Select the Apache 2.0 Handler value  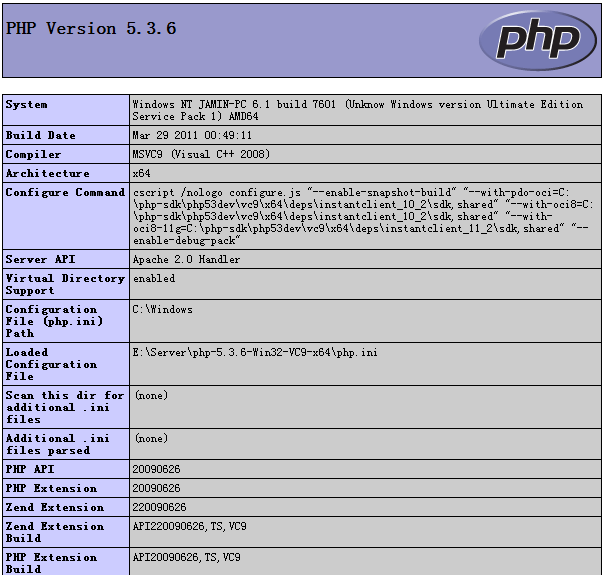186,259
